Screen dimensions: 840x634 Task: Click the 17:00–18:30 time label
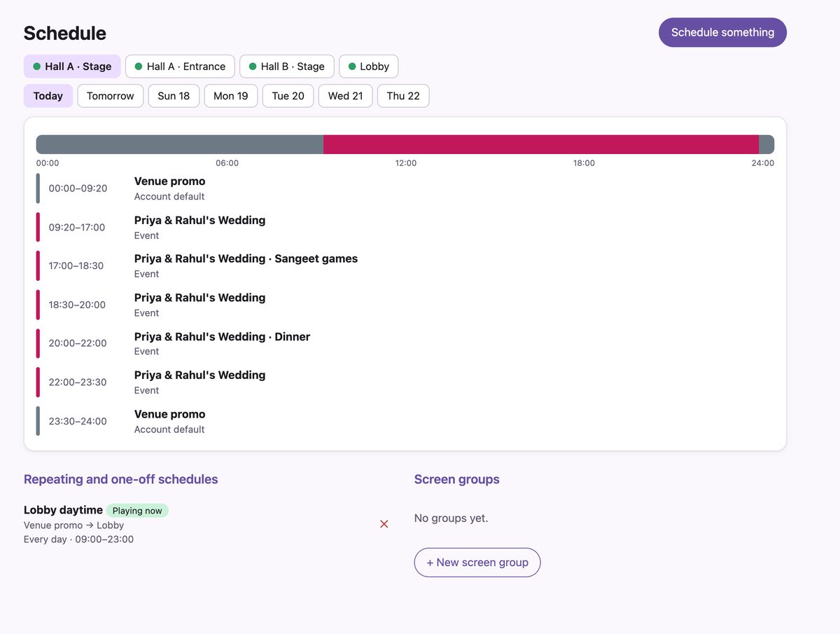(x=76, y=266)
